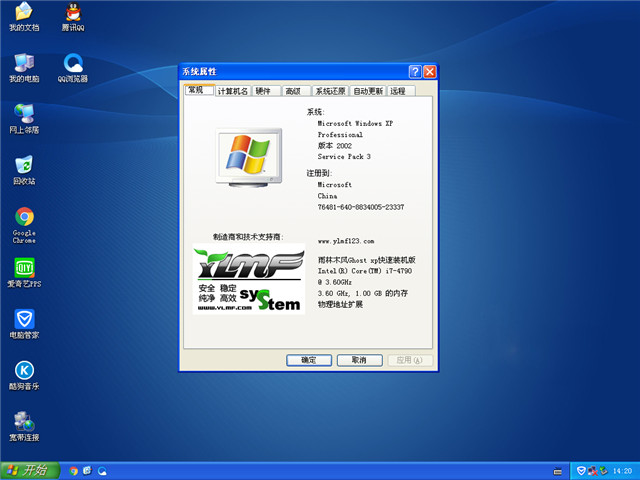
Task: Click the YLMF manufacturer logo
Action: [249, 279]
